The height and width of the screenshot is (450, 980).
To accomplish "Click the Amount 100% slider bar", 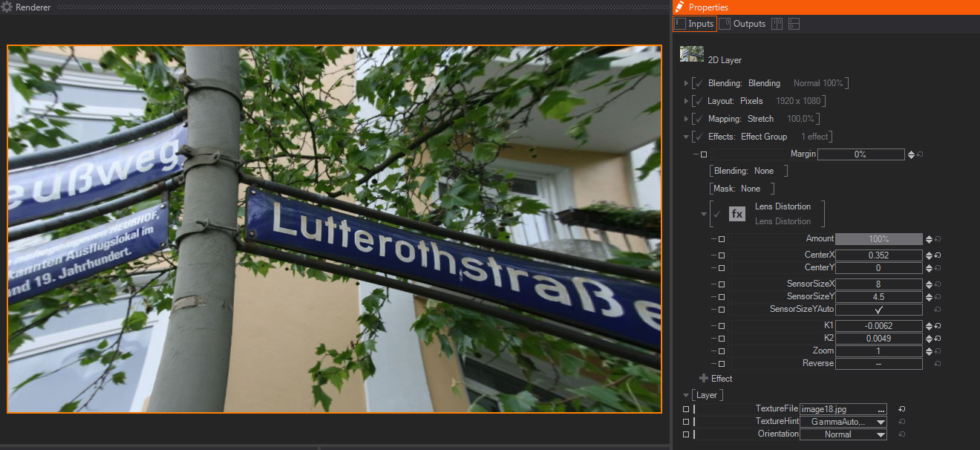I will click(x=878, y=239).
